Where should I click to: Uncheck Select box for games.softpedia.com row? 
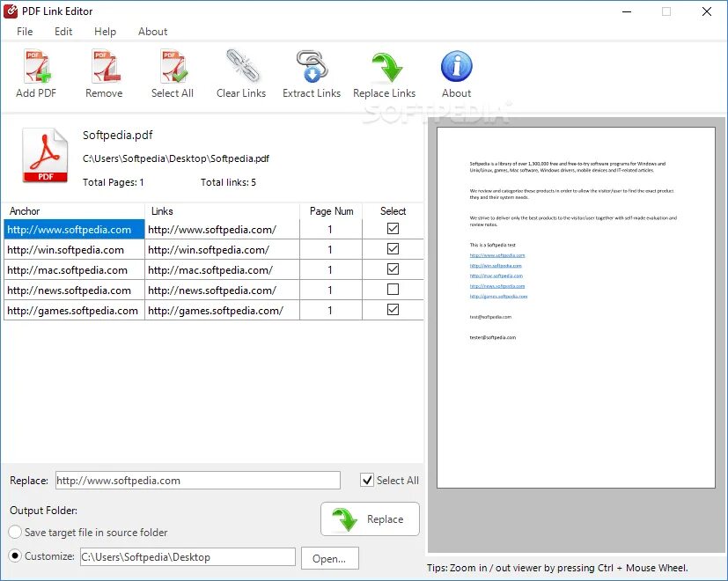(x=393, y=309)
